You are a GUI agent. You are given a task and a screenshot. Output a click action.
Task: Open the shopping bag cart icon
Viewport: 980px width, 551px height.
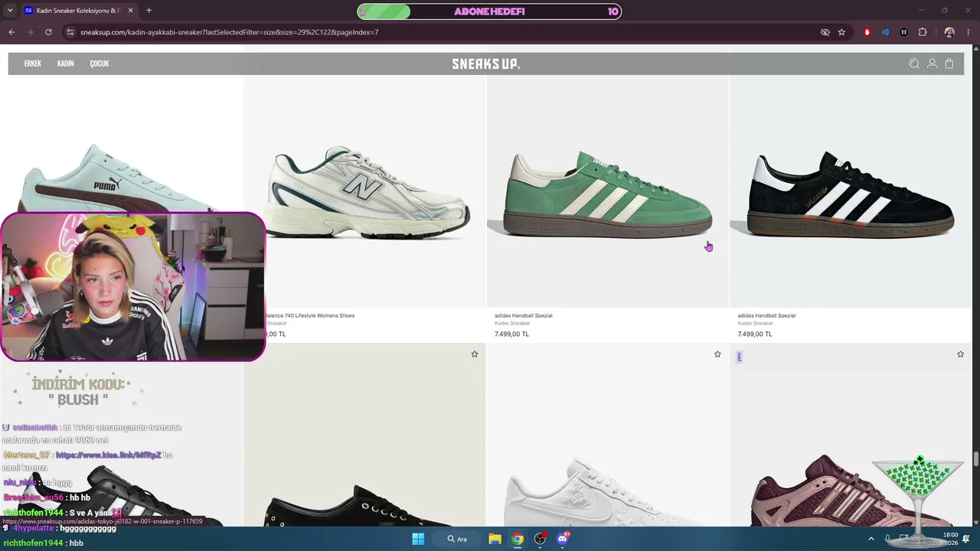(x=949, y=64)
